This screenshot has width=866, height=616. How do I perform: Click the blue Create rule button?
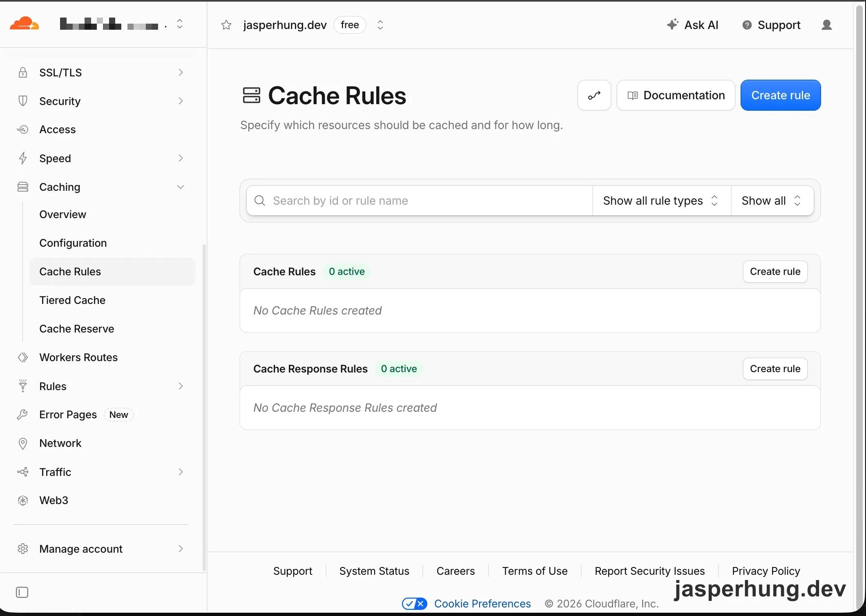click(780, 95)
